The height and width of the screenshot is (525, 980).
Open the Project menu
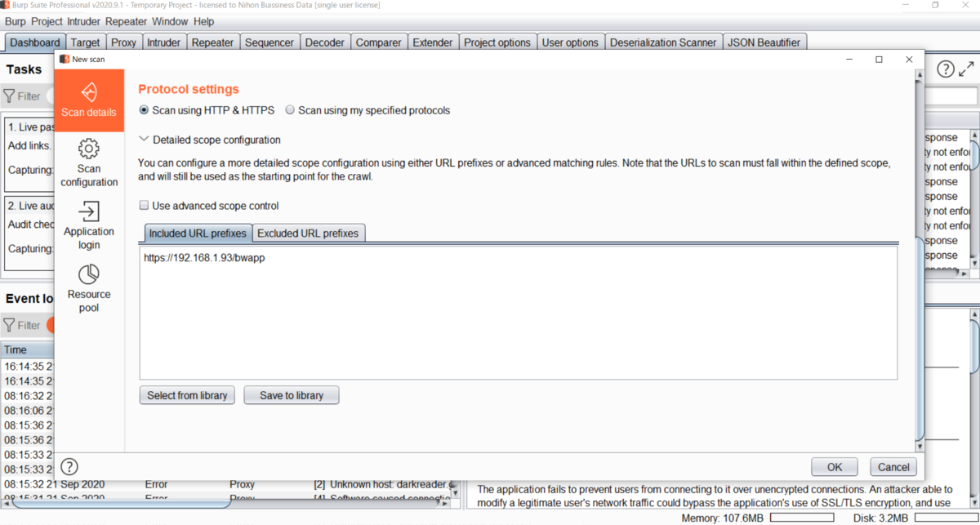(x=47, y=21)
